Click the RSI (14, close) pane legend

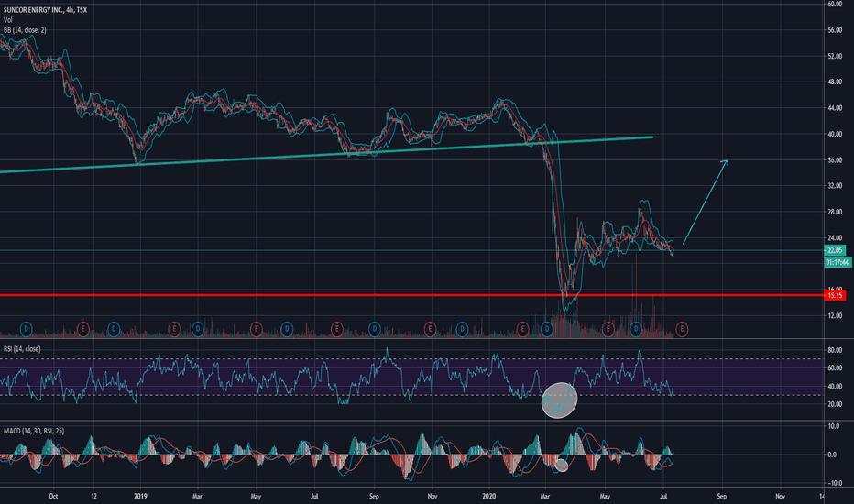[22, 349]
